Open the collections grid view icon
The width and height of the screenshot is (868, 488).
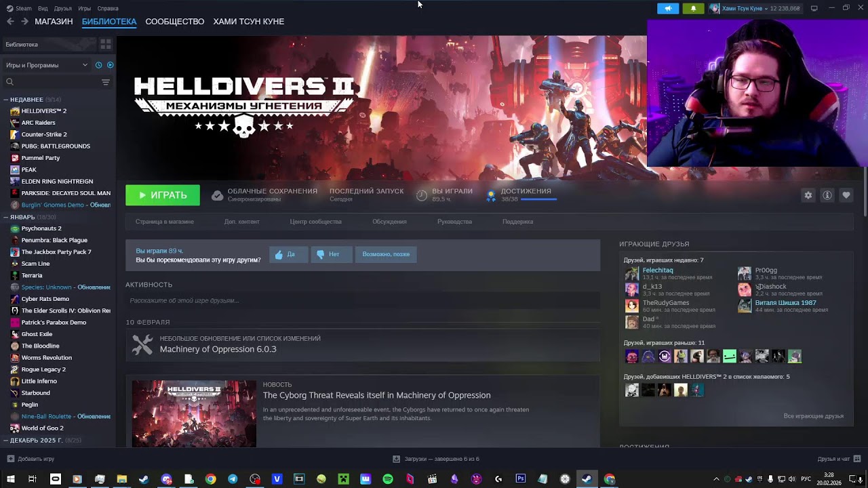(x=106, y=45)
